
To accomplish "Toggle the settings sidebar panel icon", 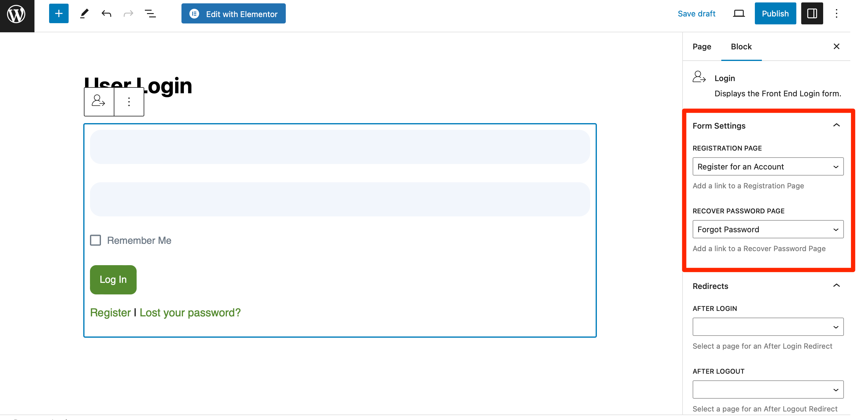I will click(x=812, y=13).
